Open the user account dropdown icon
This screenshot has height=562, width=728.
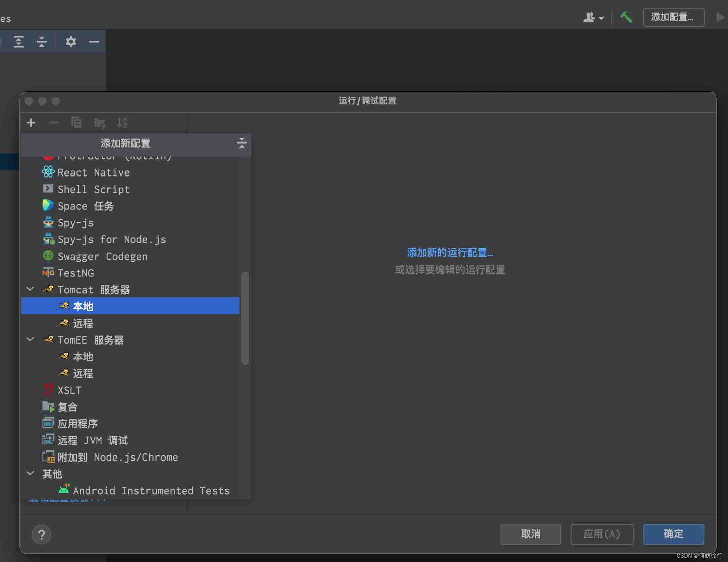(594, 17)
